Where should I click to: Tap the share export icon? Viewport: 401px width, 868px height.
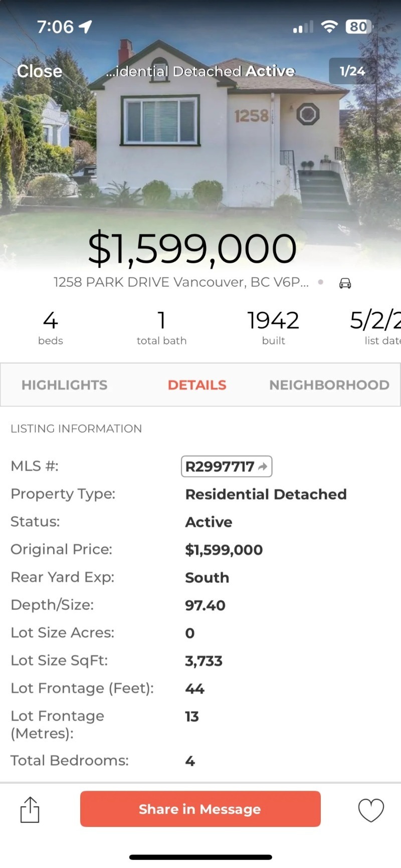point(30,809)
